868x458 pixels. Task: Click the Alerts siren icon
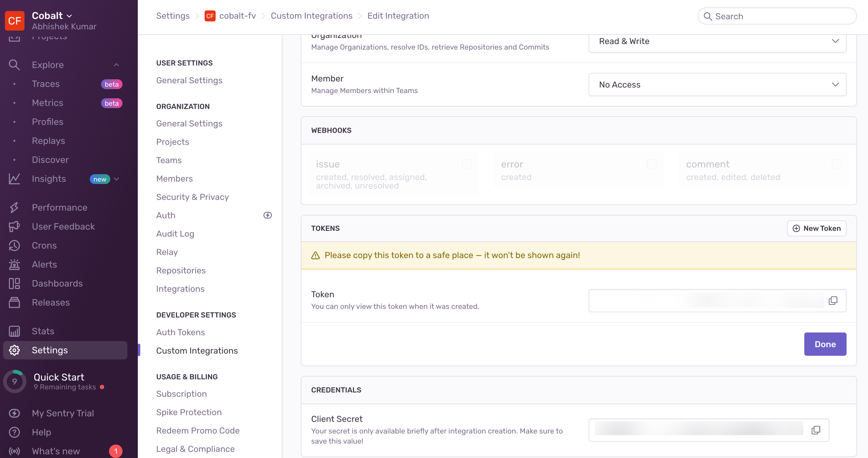[x=14, y=265]
